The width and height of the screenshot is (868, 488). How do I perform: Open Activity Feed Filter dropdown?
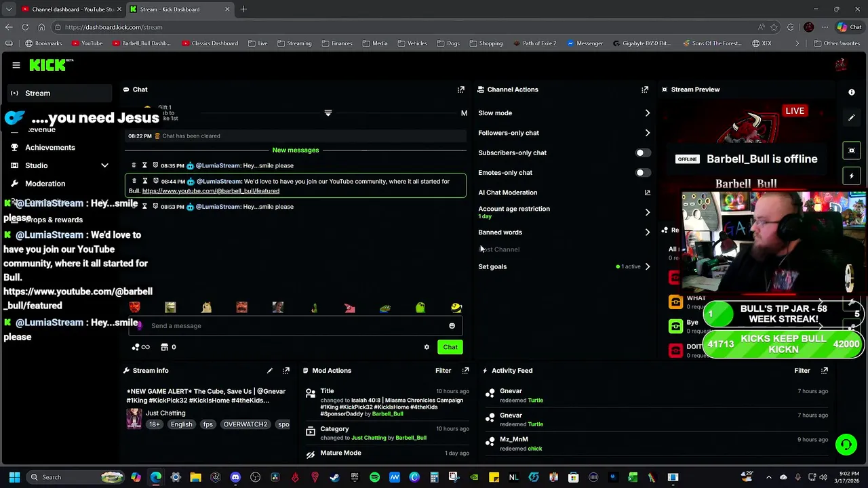click(x=802, y=371)
